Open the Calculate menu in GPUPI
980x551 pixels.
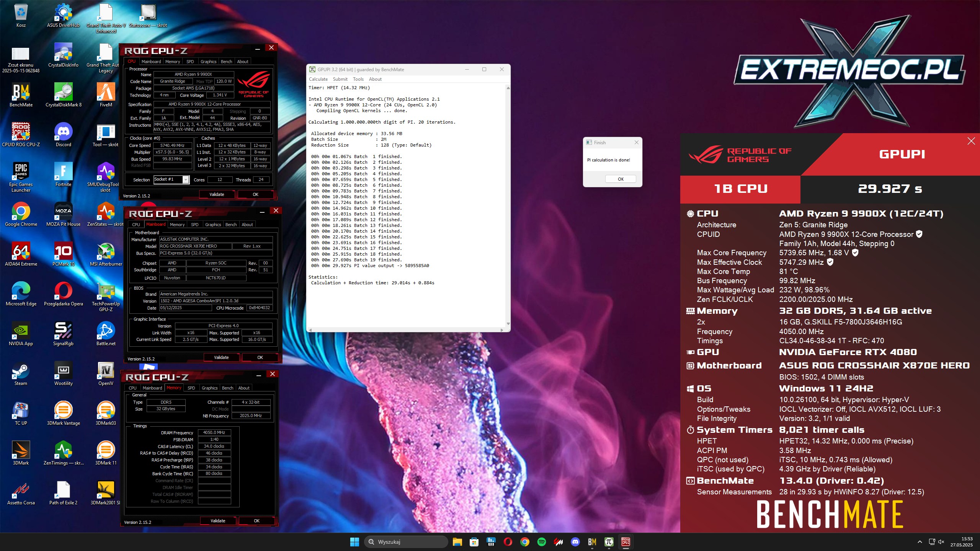tap(318, 79)
